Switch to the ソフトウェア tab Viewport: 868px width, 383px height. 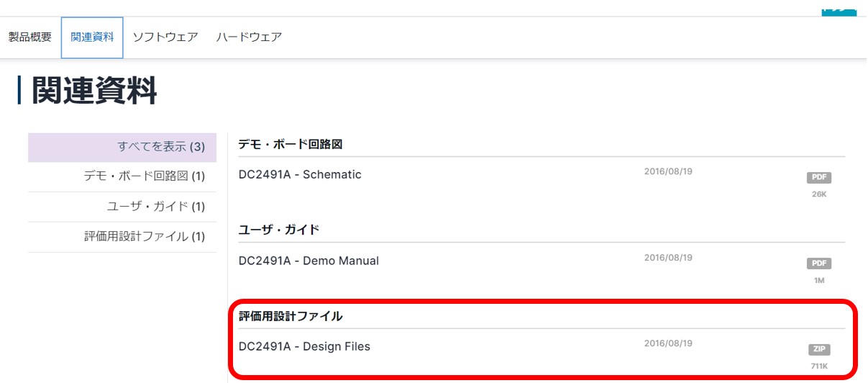tap(165, 37)
